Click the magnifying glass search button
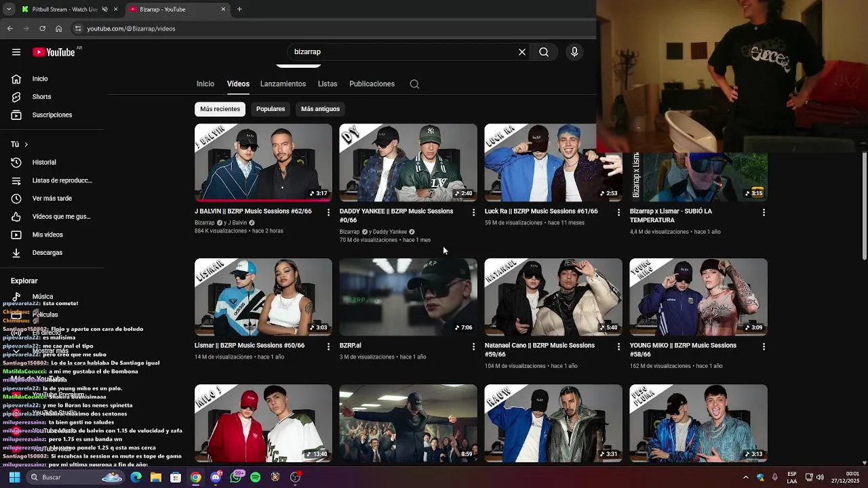This screenshot has height=488, width=868. click(544, 52)
